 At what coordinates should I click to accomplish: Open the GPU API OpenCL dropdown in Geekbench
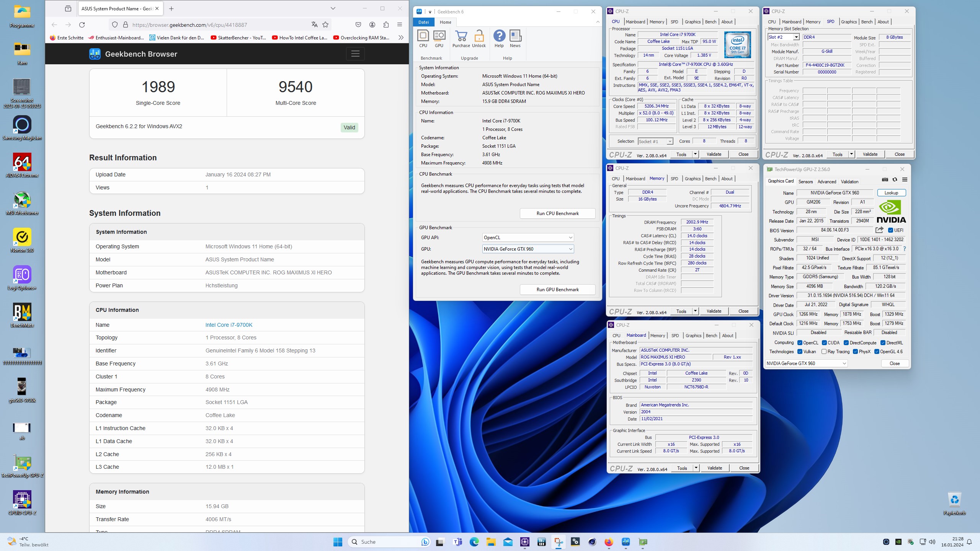[x=528, y=238]
